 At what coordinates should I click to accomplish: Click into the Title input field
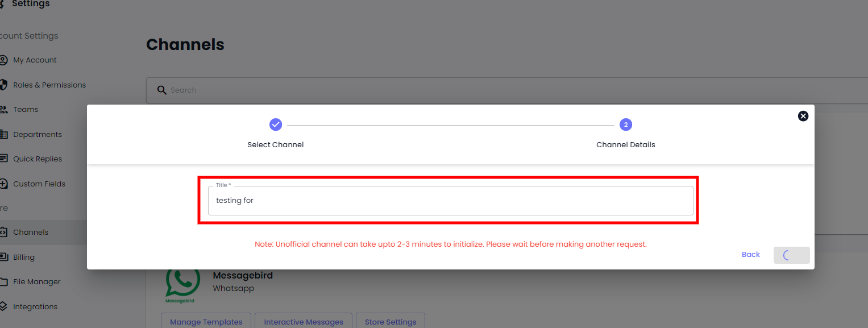[450, 201]
